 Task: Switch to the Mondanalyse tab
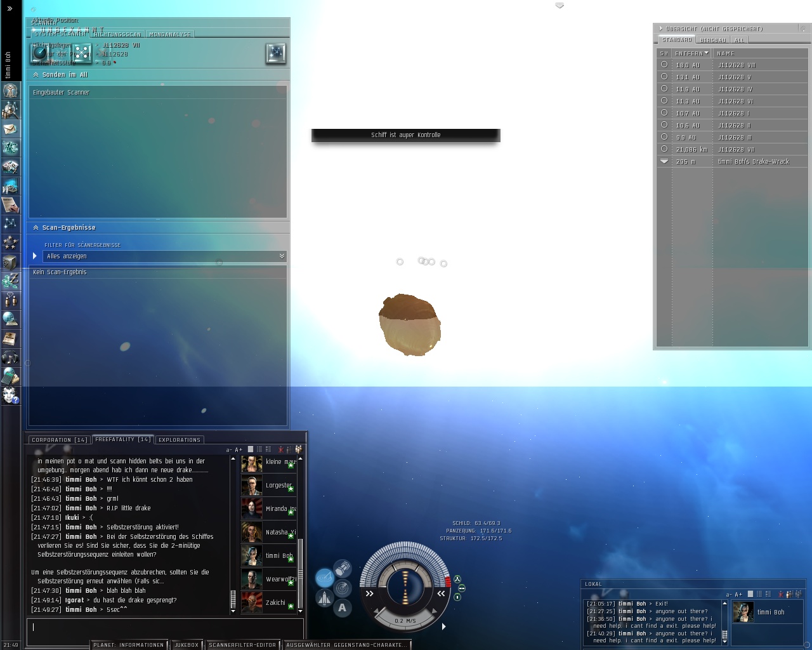pyautogui.click(x=169, y=34)
